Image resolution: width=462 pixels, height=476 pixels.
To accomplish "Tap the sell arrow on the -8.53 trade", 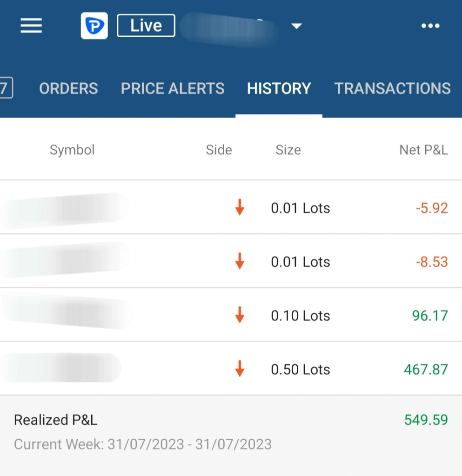I will (240, 261).
